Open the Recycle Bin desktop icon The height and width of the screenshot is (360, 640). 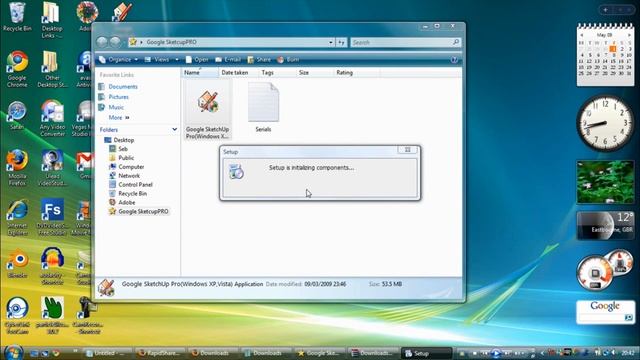pyautogui.click(x=17, y=16)
